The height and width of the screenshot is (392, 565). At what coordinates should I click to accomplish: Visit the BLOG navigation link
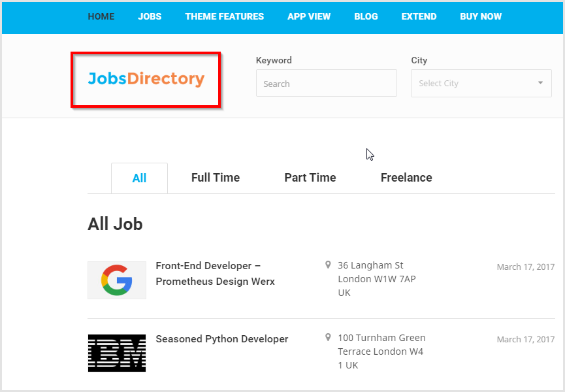point(366,16)
